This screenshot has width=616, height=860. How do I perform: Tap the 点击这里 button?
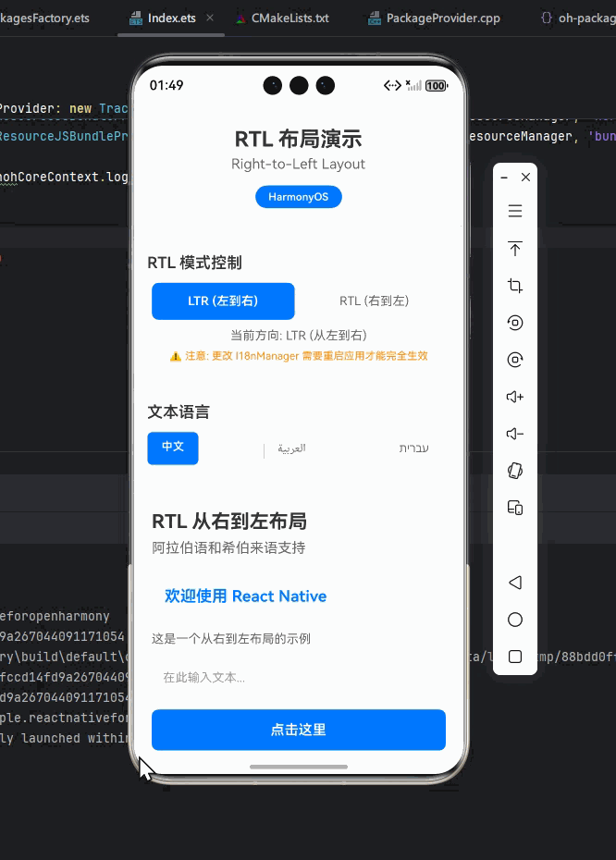(299, 730)
